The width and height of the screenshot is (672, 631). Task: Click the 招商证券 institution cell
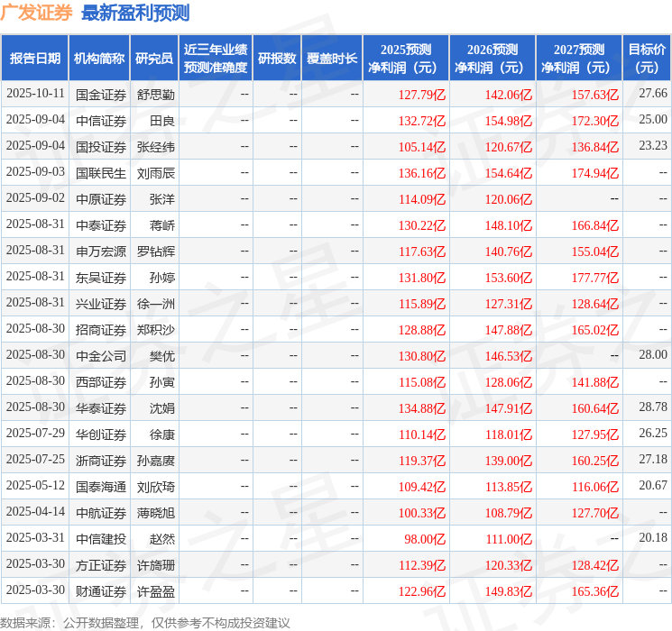pyautogui.click(x=101, y=330)
